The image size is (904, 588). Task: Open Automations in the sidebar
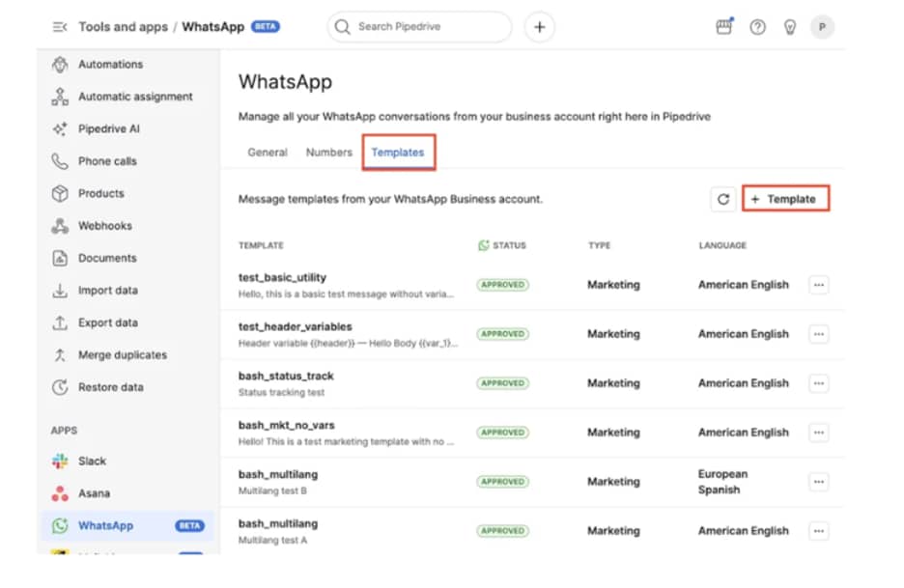coord(111,64)
